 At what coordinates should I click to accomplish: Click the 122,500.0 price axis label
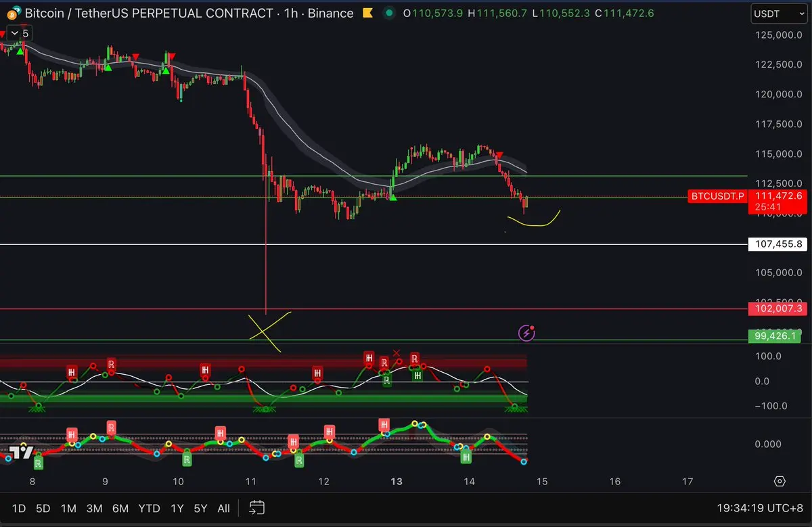(778, 64)
